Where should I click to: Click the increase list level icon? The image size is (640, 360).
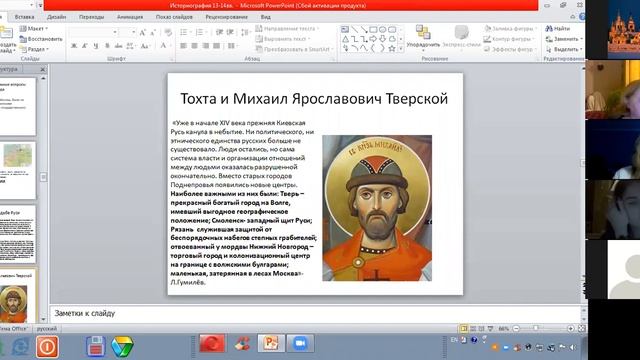(230, 32)
